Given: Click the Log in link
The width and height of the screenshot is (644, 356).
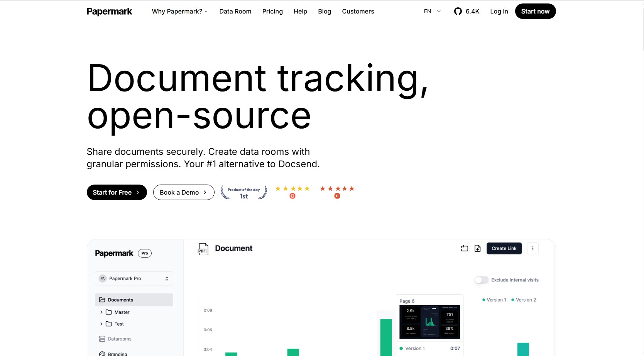Looking at the screenshot, I should click(x=499, y=12).
